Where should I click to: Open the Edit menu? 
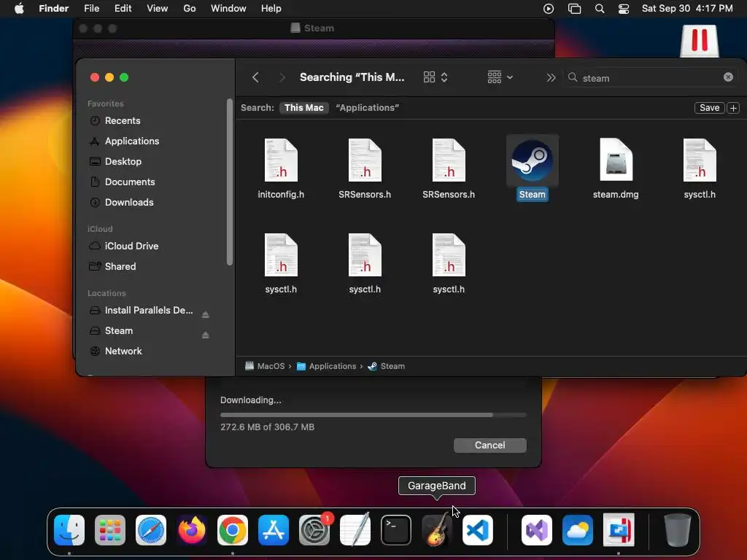click(123, 9)
